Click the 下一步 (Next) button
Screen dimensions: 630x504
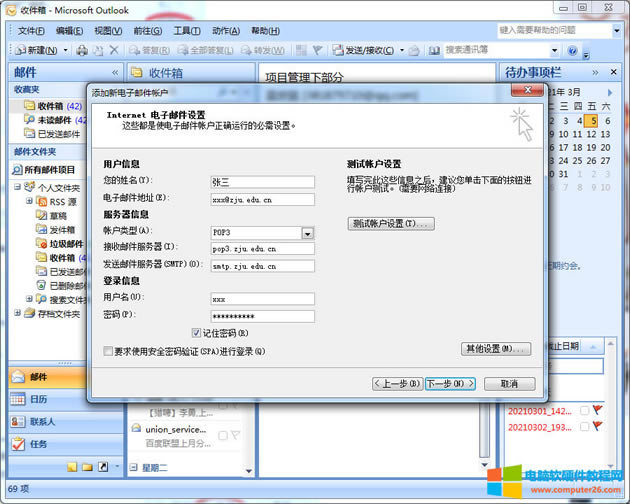click(x=450, y=383)
